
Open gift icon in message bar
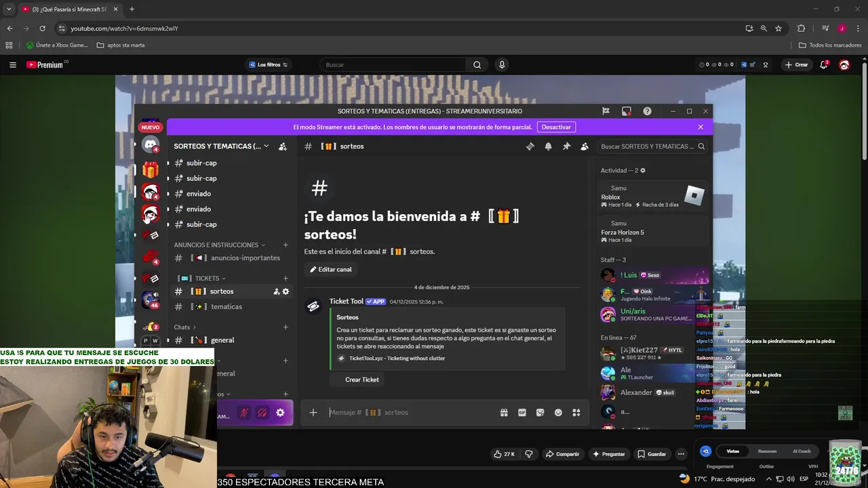click(504, 412)
